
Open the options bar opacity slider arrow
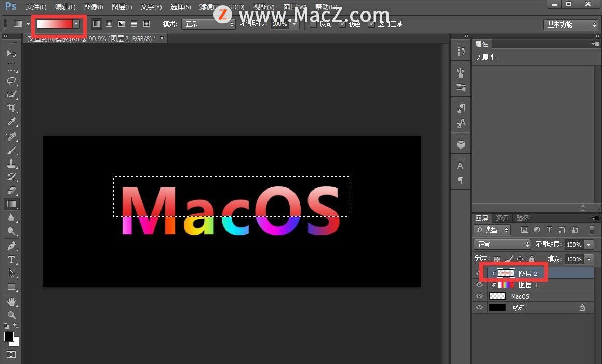click(295, 24)
